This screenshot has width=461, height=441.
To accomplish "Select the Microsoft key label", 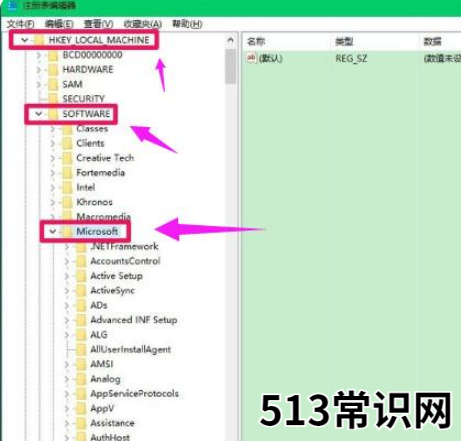I will point(97,231).
